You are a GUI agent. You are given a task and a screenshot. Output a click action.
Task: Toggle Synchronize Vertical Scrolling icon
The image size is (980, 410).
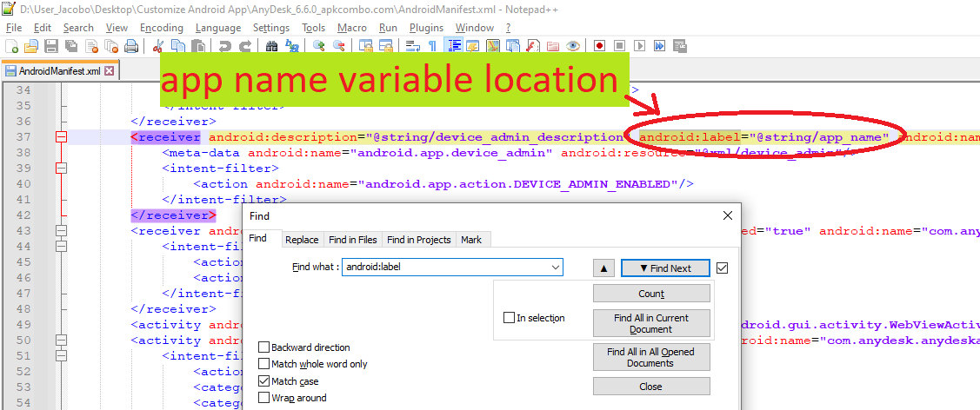tap(365, 46)
